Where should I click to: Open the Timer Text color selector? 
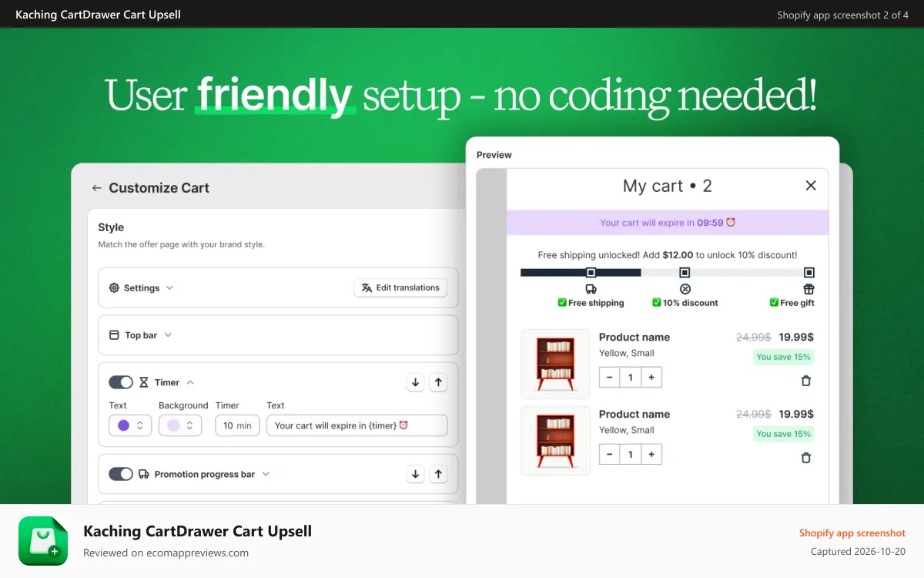click(x=130, y=425)
